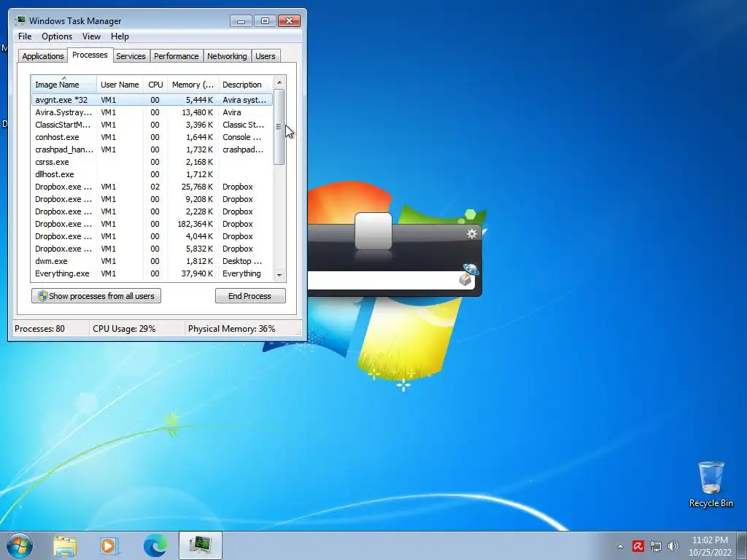Click the planet and box icon on gadget

coord(469,275)
